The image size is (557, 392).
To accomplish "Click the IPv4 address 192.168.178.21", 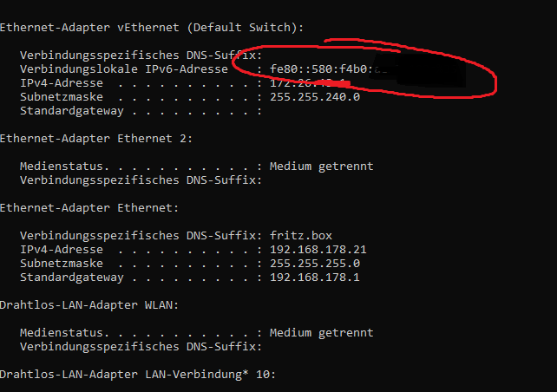I will coord(318,250).
